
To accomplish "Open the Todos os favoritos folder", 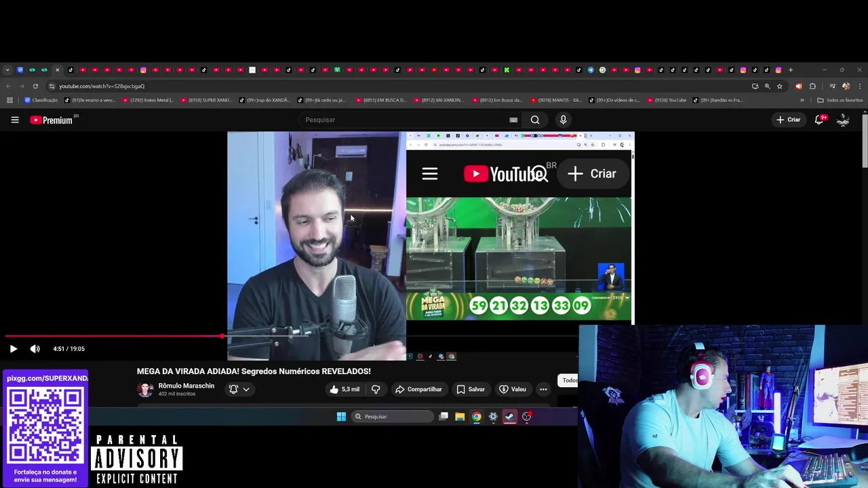I will 840,100.
